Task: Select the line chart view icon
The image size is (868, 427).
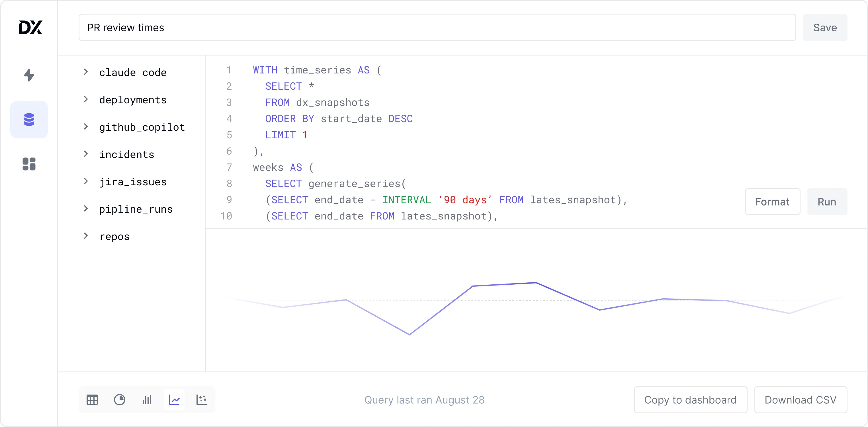Action: point(174,400)
